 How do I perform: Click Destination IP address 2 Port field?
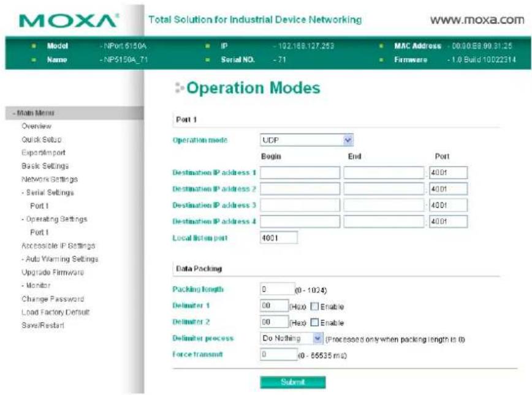click(x=448, y=189)
